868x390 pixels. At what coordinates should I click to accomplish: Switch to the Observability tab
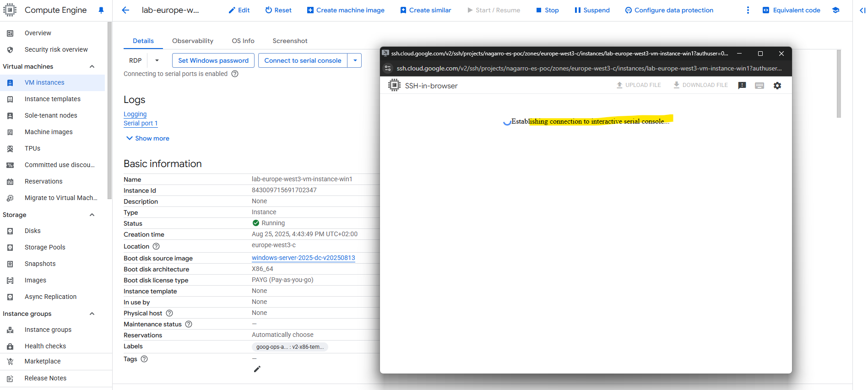(193, 41)
